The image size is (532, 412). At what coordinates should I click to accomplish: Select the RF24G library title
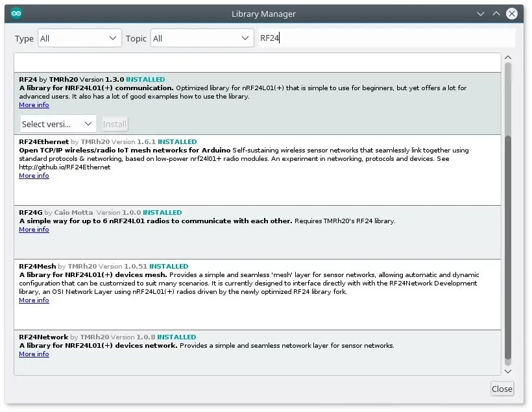point(30,212)
